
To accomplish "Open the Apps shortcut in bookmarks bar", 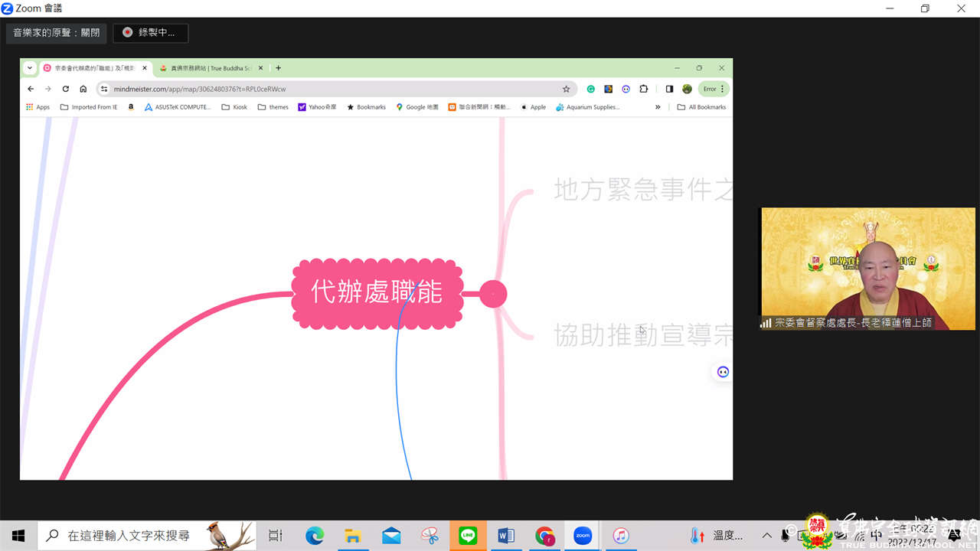I will pyautogui.click(x=38, y=107).
